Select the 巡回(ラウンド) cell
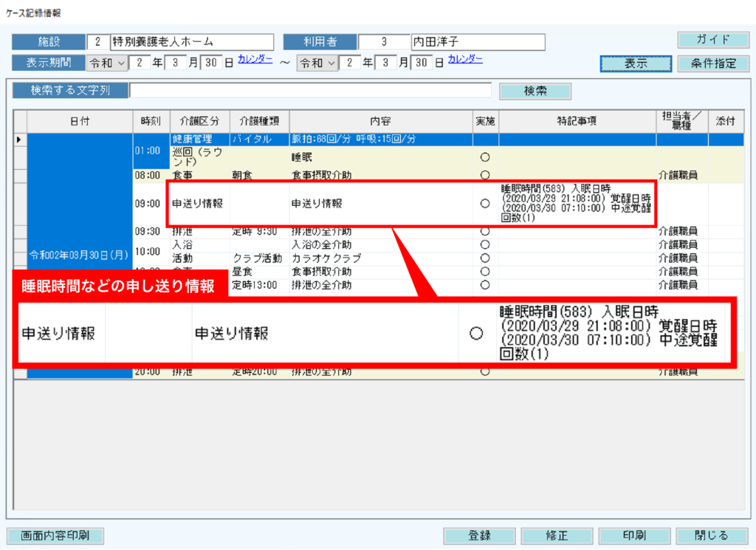The image size is (756, 550). click(199, 157)
